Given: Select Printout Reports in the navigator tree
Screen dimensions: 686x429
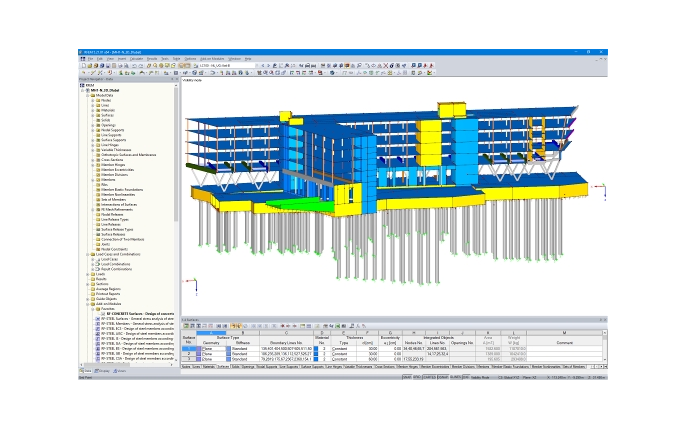Looking at the screenshot, I should (108, 294).
